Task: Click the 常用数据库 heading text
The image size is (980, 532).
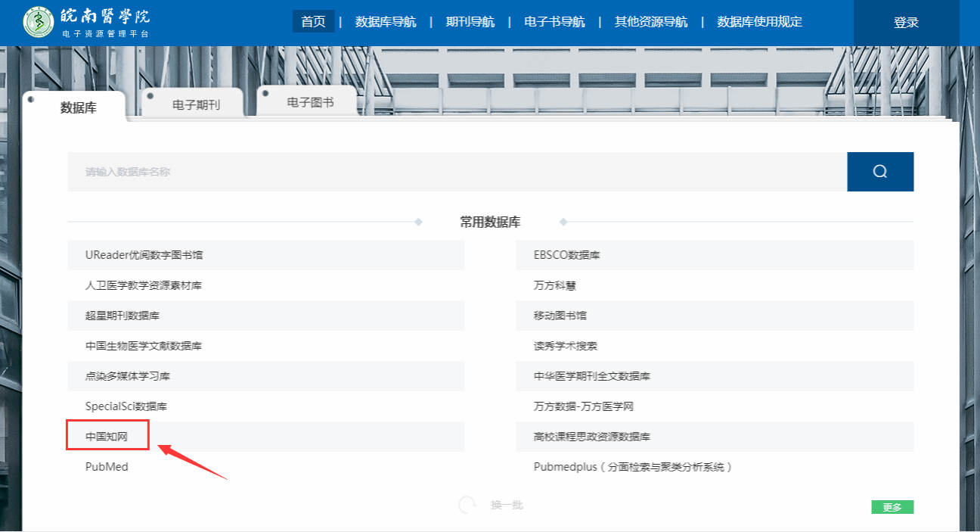Action: coord(490,222)
